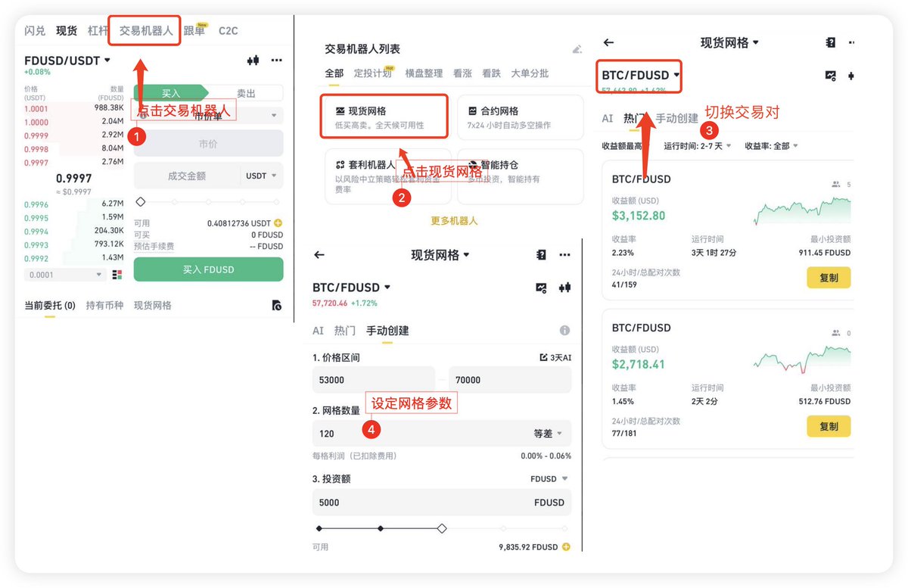
Task: Click the trading performance share icon
Action: click(831, 76)
